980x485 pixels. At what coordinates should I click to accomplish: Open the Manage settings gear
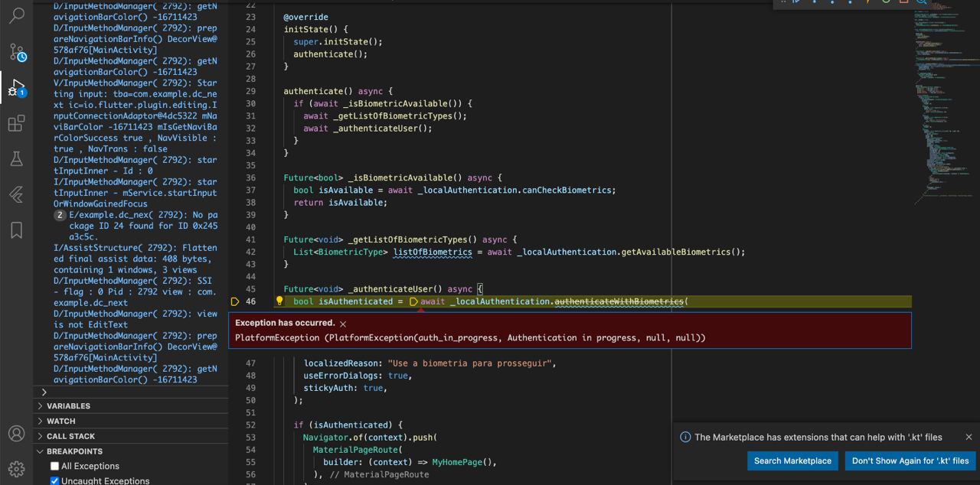[16, 468]
